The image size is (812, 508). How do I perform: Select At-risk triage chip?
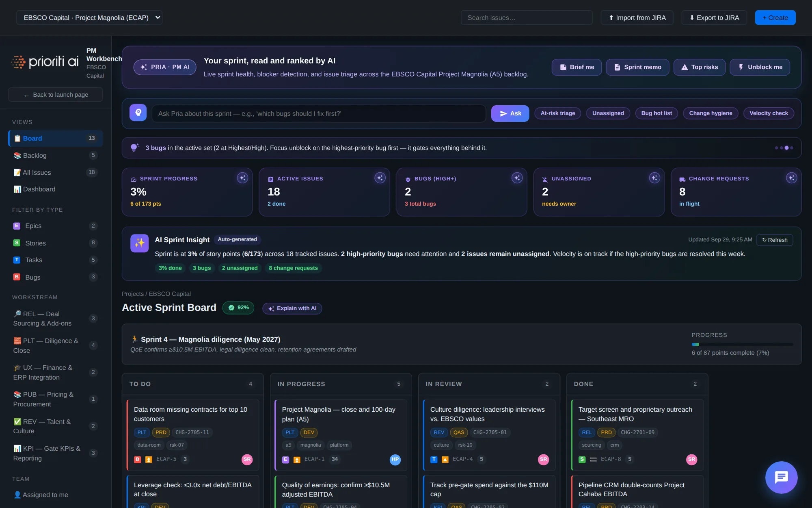[x=557, y=113]
